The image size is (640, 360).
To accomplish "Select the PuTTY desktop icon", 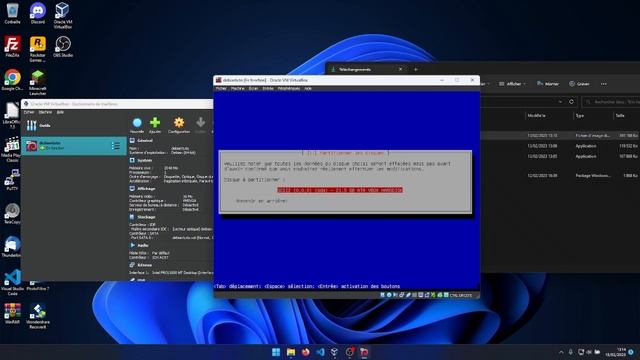I will 12,180.
